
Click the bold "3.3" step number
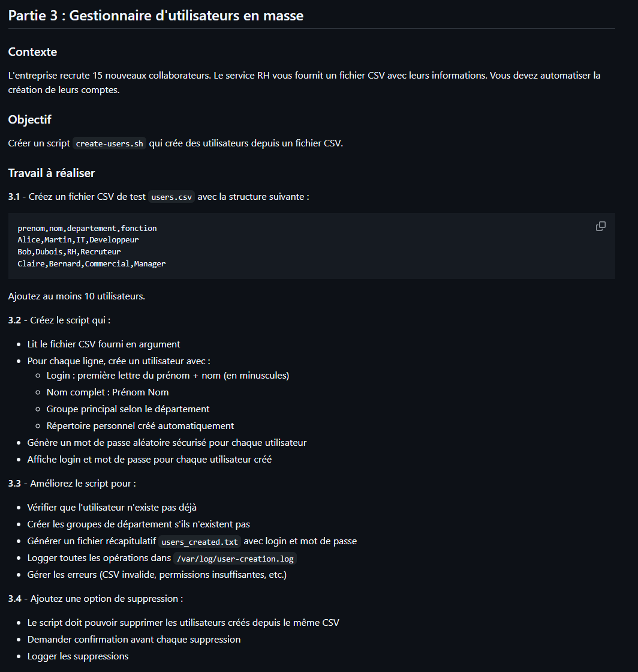point(14,483)
